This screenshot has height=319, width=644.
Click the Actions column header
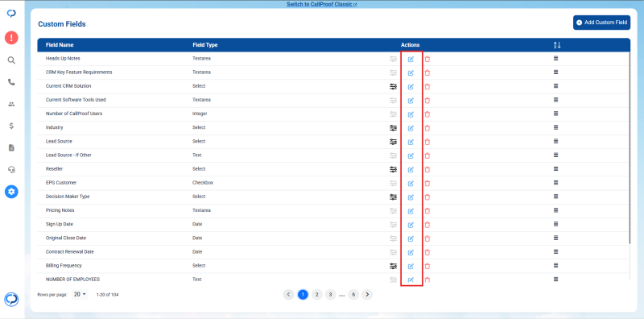coord(411,45)
